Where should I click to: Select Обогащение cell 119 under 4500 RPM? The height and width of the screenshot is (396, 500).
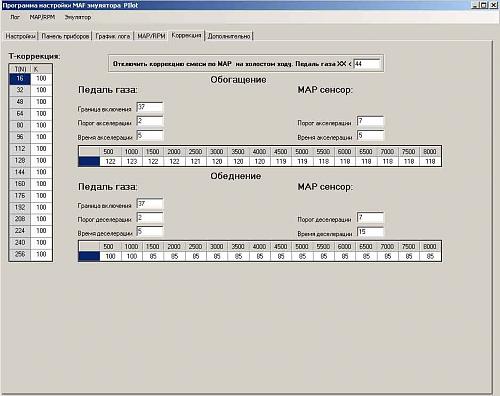click(281, 162)
